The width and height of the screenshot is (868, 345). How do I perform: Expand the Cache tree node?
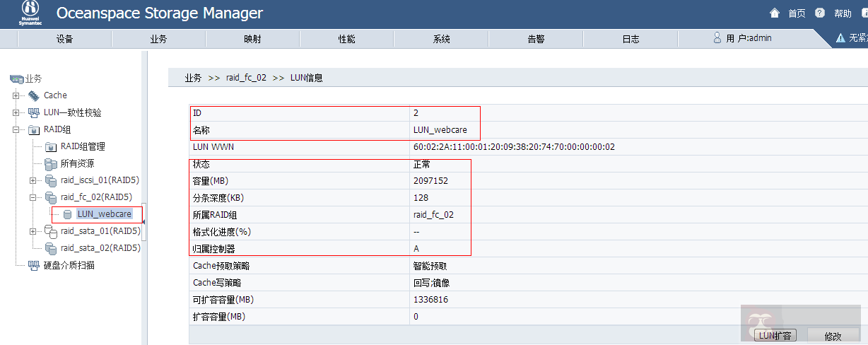(x=16, y=95)
